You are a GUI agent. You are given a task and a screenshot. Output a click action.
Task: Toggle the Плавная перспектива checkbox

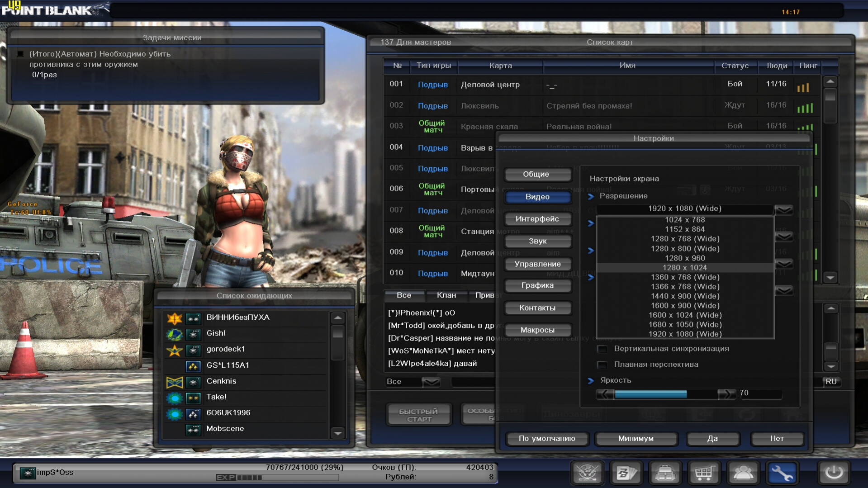click(602, 365)
